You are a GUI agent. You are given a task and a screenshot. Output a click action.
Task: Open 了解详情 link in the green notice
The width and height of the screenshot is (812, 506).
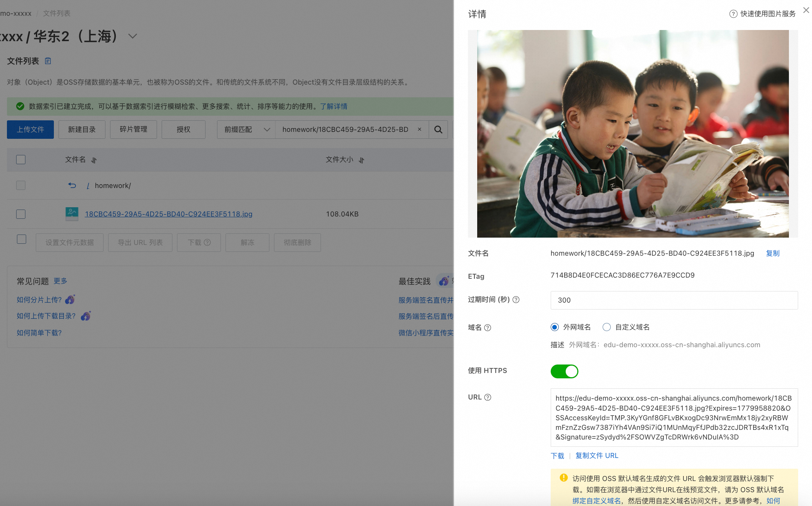[x=334, y=107]
